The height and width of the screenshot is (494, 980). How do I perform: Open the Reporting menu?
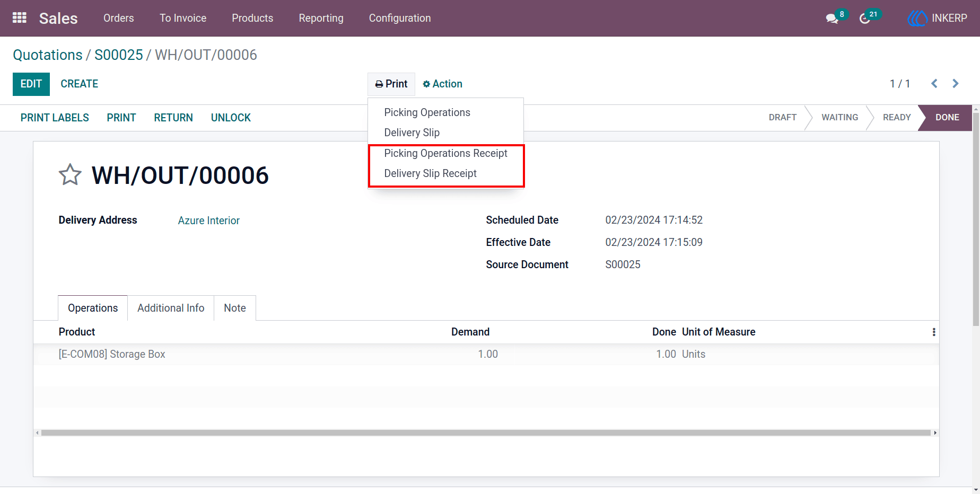coord(321,18)
